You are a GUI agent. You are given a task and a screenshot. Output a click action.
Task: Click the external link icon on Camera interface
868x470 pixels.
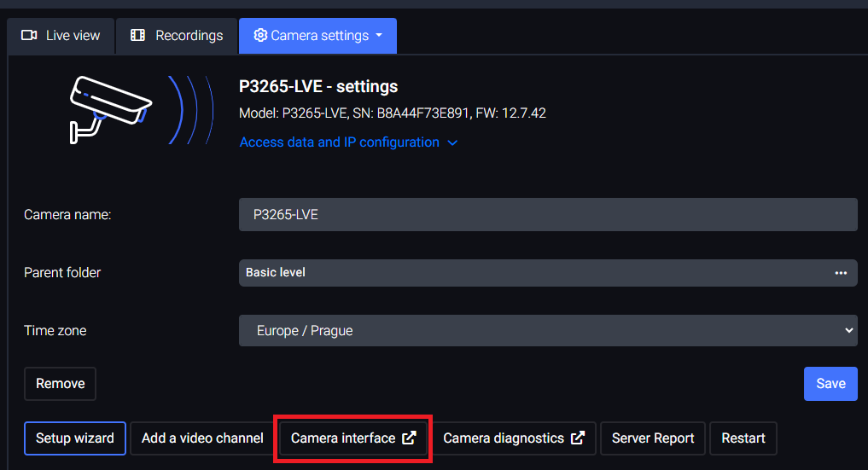click(409, 438)
